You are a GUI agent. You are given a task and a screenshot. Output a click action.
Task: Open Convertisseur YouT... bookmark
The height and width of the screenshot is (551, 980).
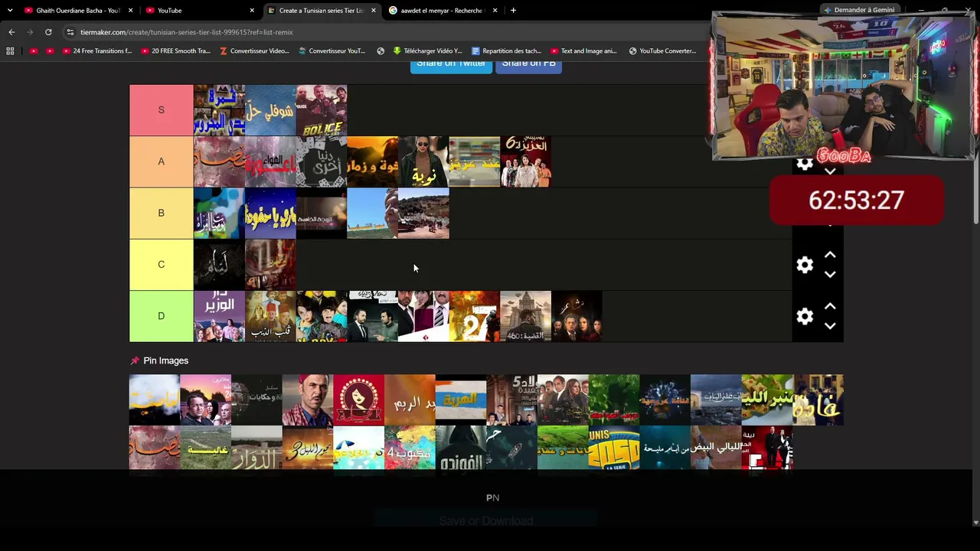coord(332,51)
